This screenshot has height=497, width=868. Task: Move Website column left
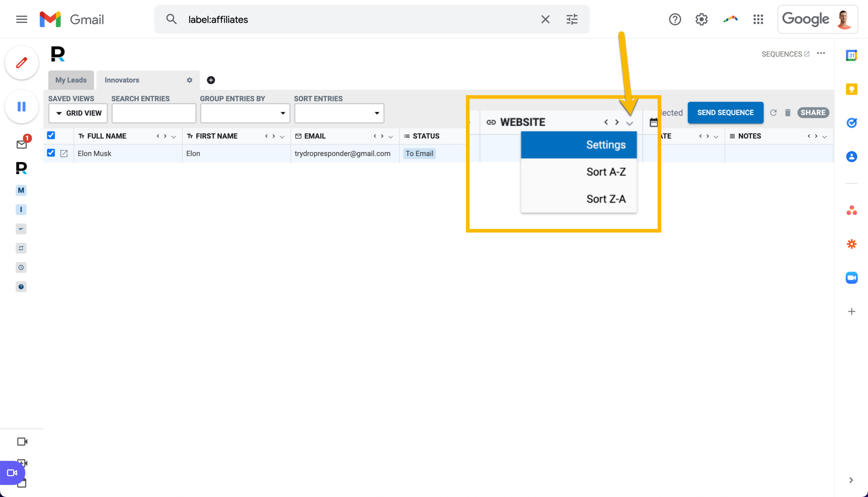coord(606,122)
